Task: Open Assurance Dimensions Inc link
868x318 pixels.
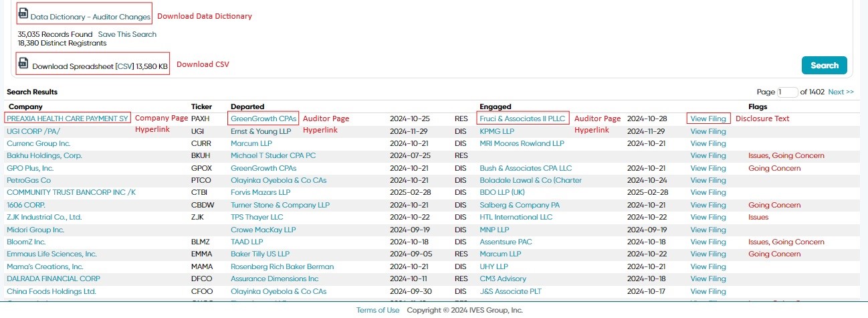Action: point(275,279)
